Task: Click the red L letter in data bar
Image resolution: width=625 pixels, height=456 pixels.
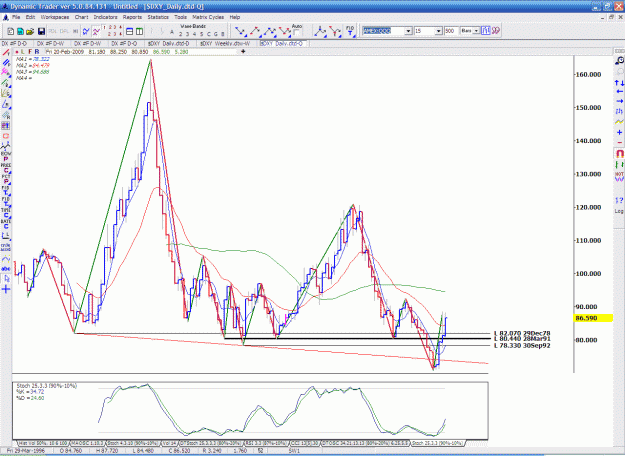Action: pyautogui.click(x=23, y=52)
